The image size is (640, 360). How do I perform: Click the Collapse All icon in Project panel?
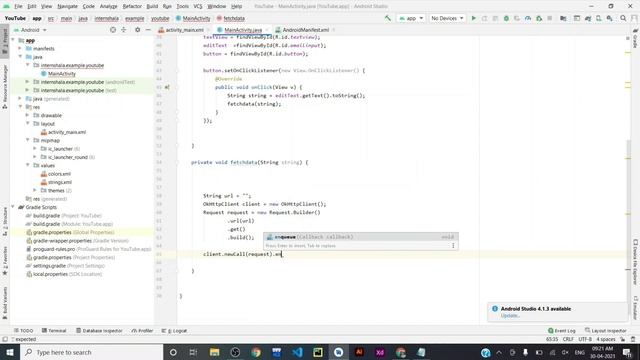[x=124, y=30]
